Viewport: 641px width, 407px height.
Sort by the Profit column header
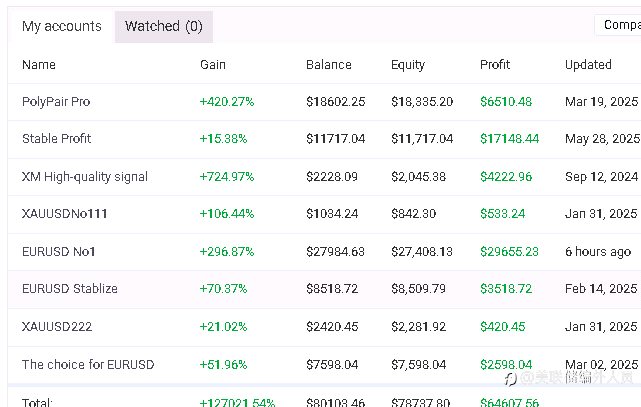(x=495, y=65)
